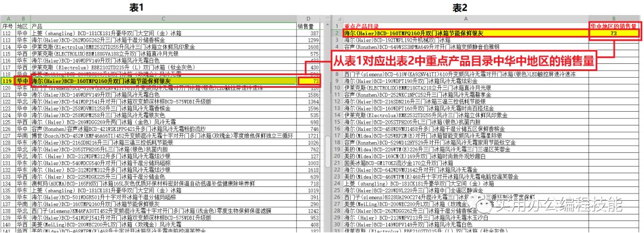The width and height of the screenshot is (644, 233).
Task: Select column D header in Table 1
Action: tap(308, 19)
